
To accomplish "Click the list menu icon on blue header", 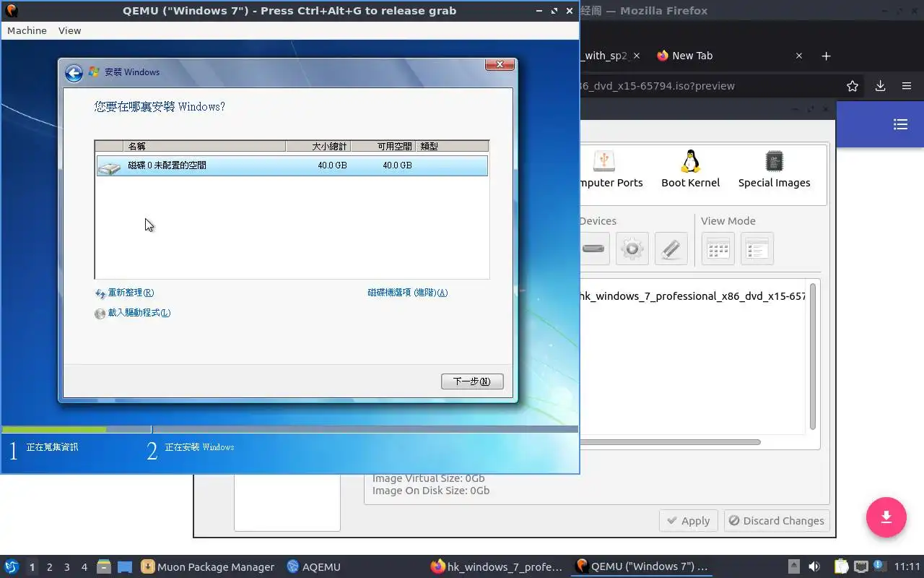I will point(900,124).
